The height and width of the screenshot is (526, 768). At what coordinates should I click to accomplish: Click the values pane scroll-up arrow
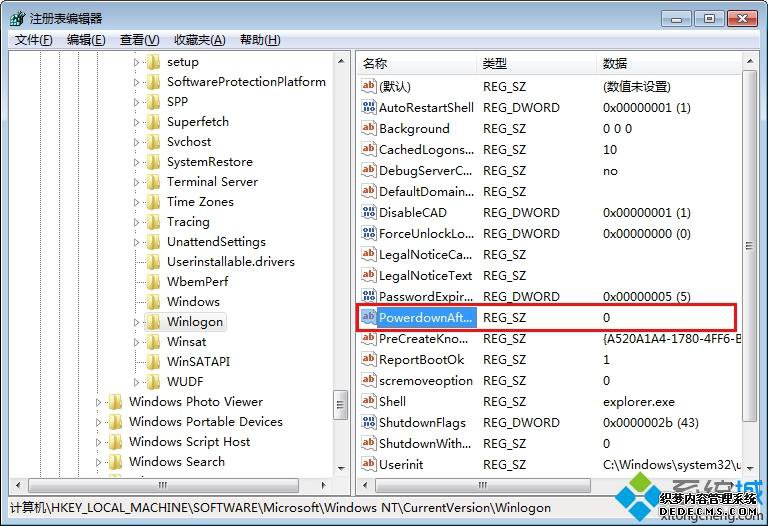coord(750,62)
